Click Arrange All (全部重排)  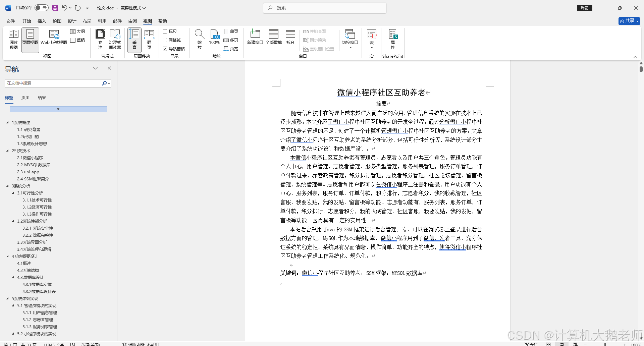click(274, 37)
